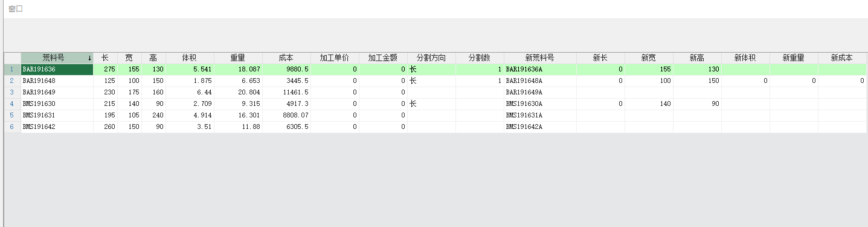Click the 1.875 volume cell

190,81
